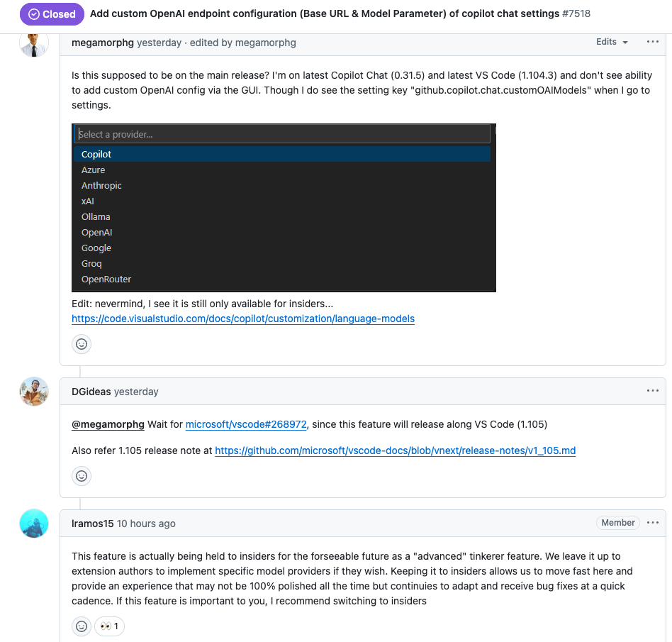Open options menu on lramos15's comment
The width and height of the screenshot is (672, 642).
(652, 523)
